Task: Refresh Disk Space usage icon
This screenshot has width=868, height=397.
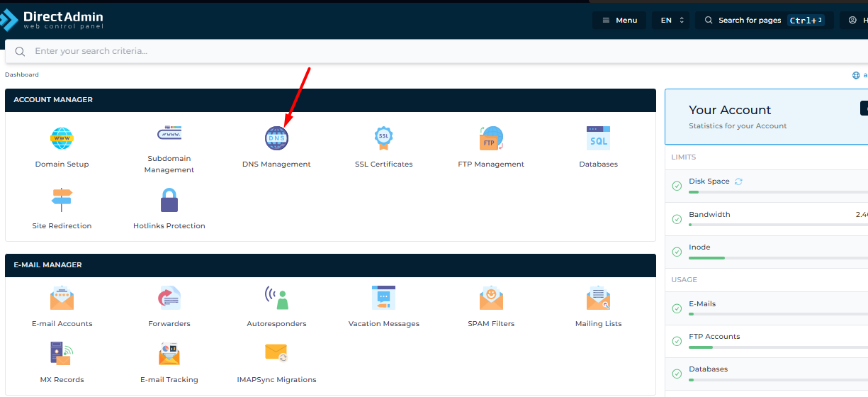Action: [738, 181]
